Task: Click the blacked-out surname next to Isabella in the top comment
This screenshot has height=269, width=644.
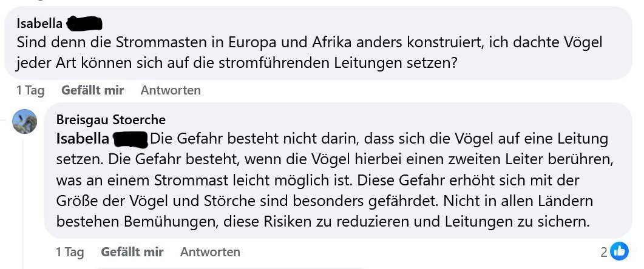Action: pyautogui.click(x=83, y=24)
